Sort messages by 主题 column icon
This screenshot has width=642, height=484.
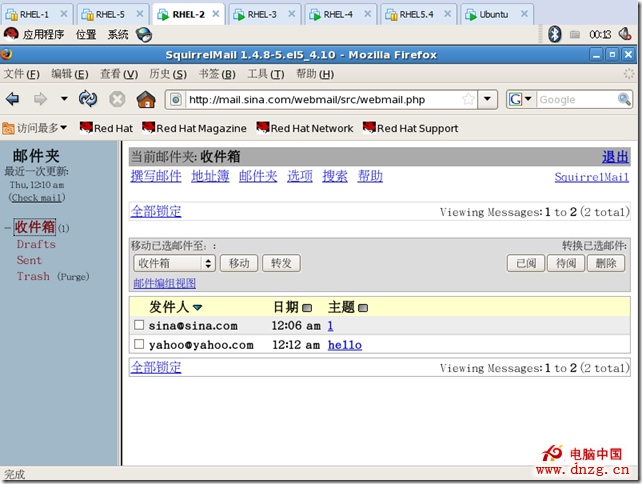coord(363,308)
